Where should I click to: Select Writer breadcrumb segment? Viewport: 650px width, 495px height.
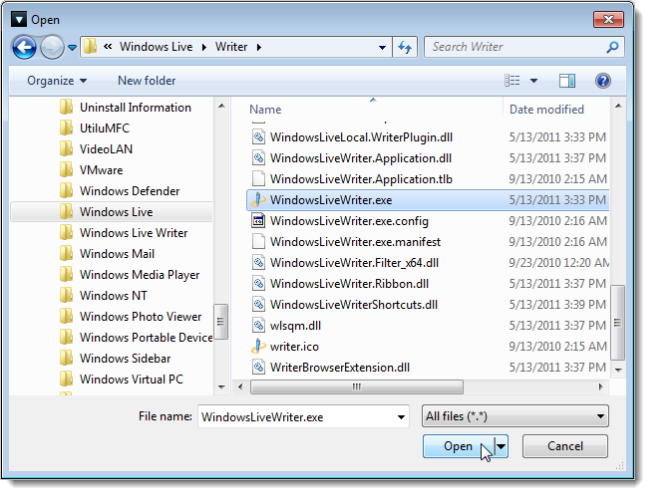(231, 47)
